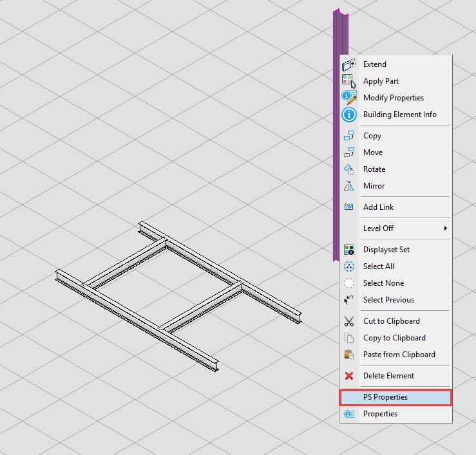Choose Extend from the context menu
The image size is (476, 455).
[396, 64]
